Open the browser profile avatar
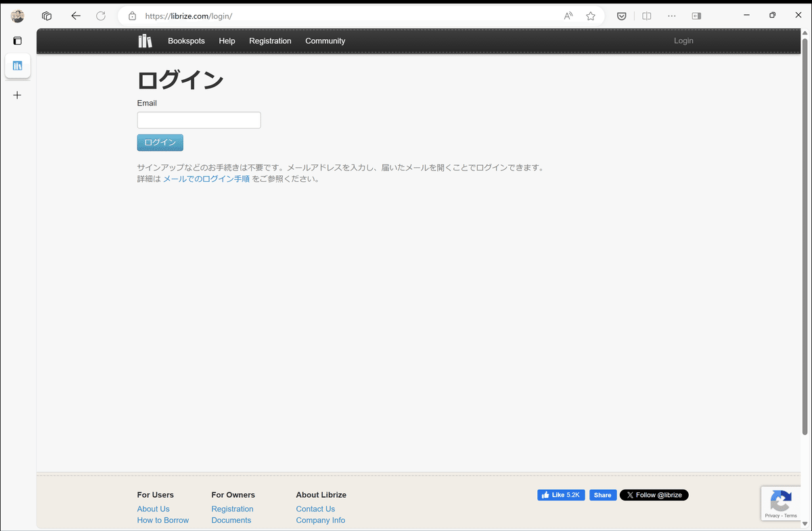This screenshot has height=531, width=812. pos(18,16)
